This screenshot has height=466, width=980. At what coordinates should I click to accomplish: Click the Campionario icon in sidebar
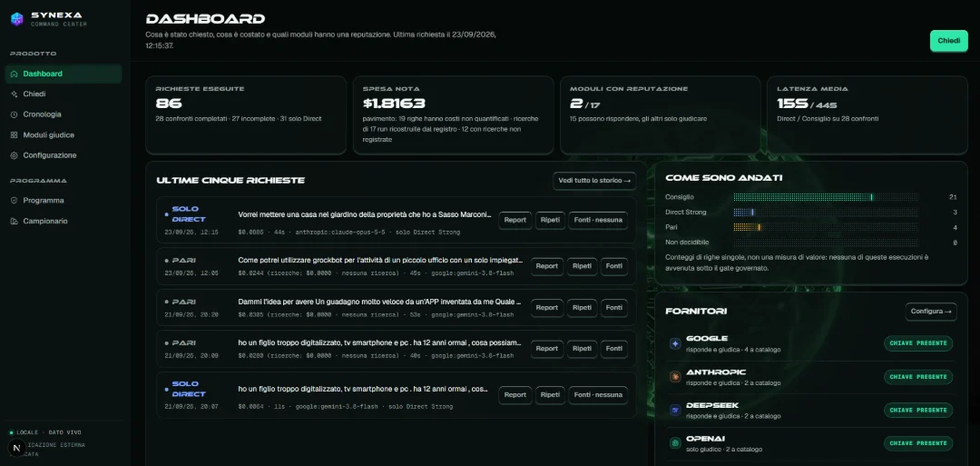[x=15, y=222]
